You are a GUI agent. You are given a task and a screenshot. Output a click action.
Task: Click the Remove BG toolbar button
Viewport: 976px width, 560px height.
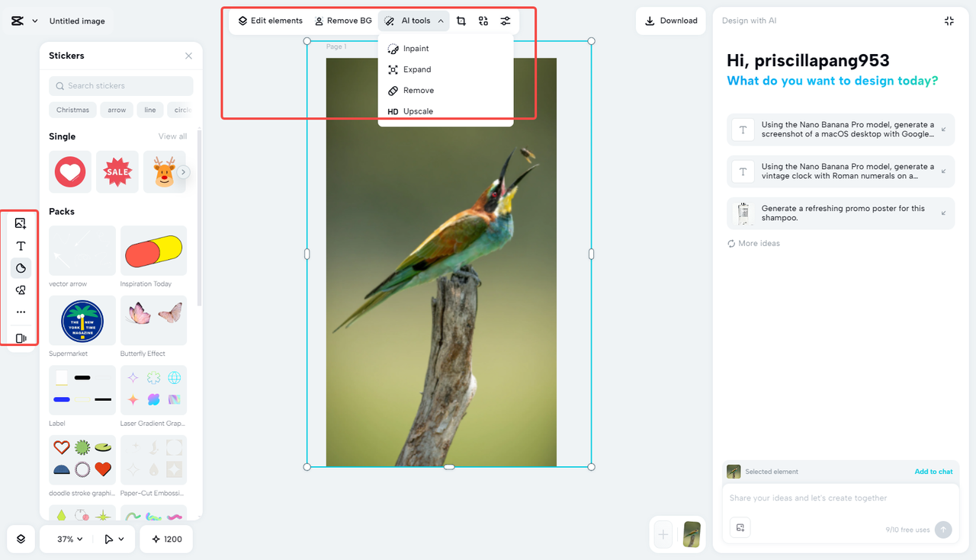pyautogui.click(x=342, y=21)
